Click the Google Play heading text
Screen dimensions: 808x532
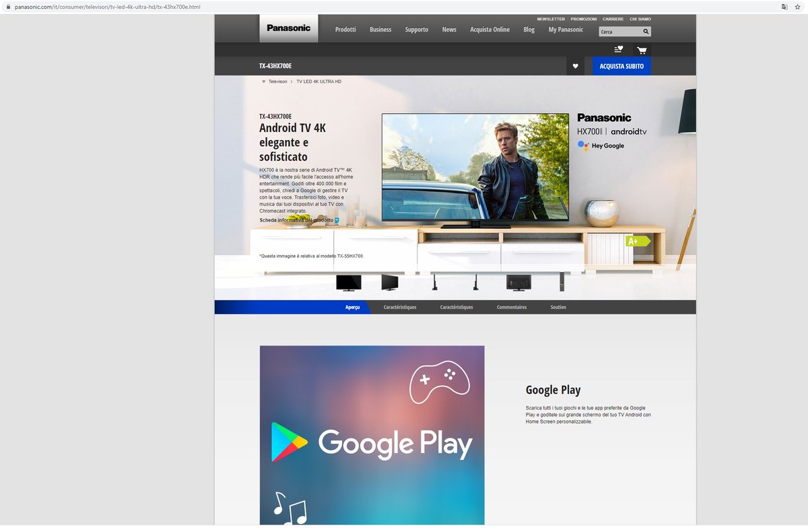[553, 390]
